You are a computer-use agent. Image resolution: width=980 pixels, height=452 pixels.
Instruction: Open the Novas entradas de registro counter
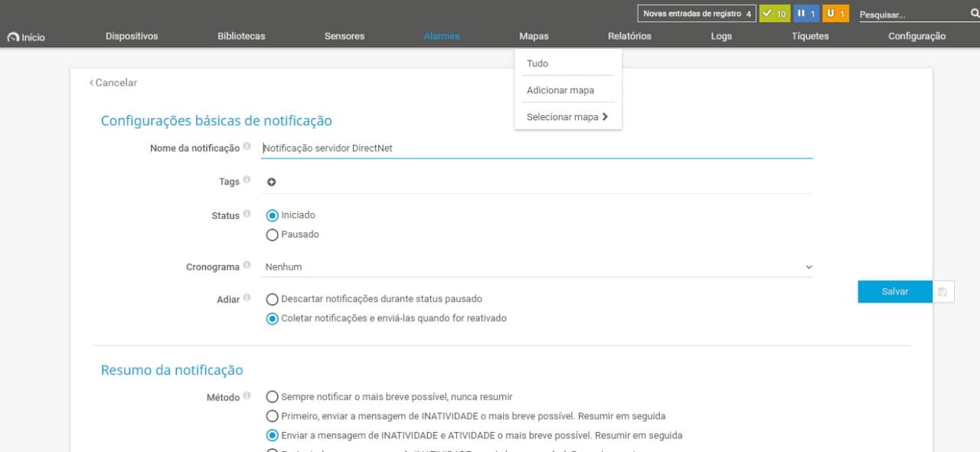(x=696, y=14)
